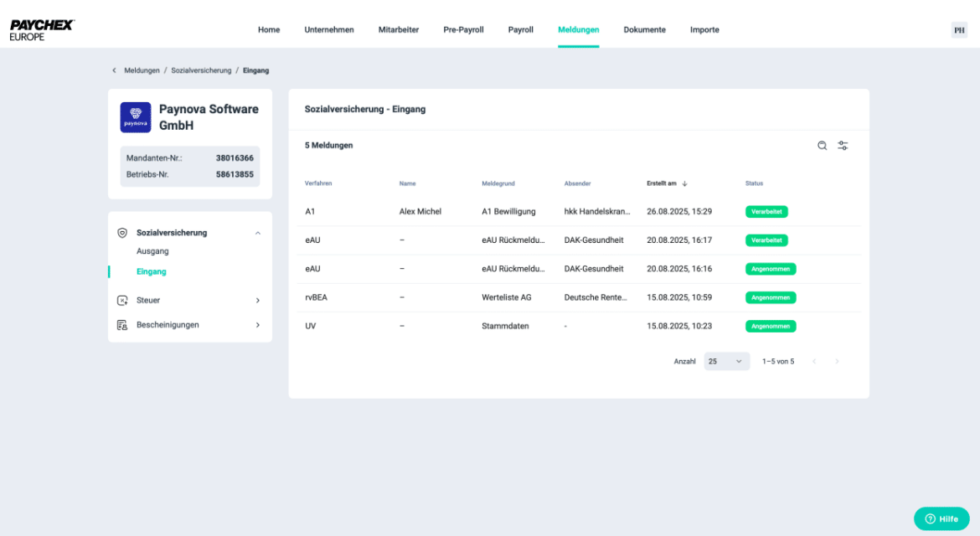Click the Paychex Europe logo
This screenshot has height=536, width=980.
[42, 30]
